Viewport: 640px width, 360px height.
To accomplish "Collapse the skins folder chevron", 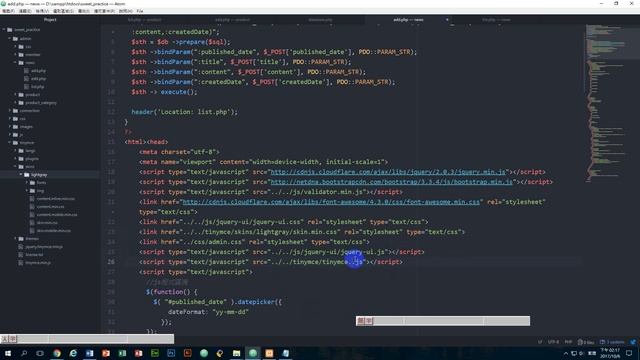I will (x=16, y=167).
